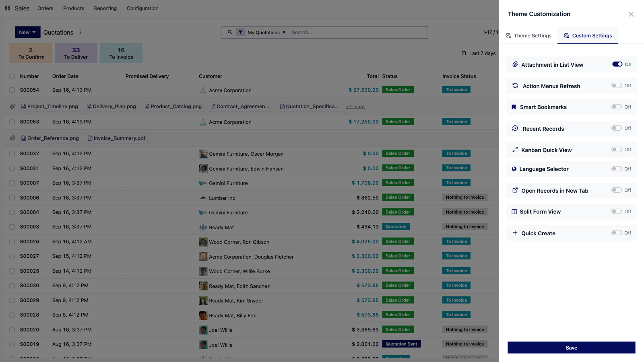Click the Action Menus Refresh icon
Image resolution: width=644 pixels, height=362 pixels.
click(x=515, y=86)
